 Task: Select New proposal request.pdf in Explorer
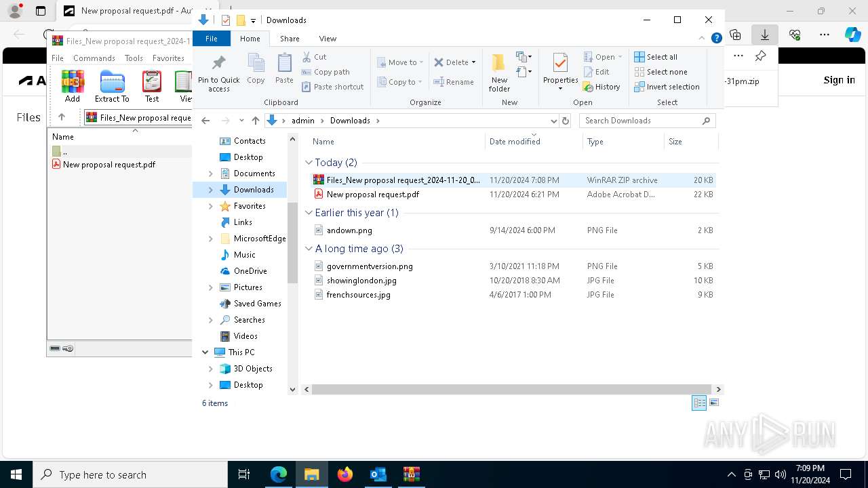(x=512, y=195)
